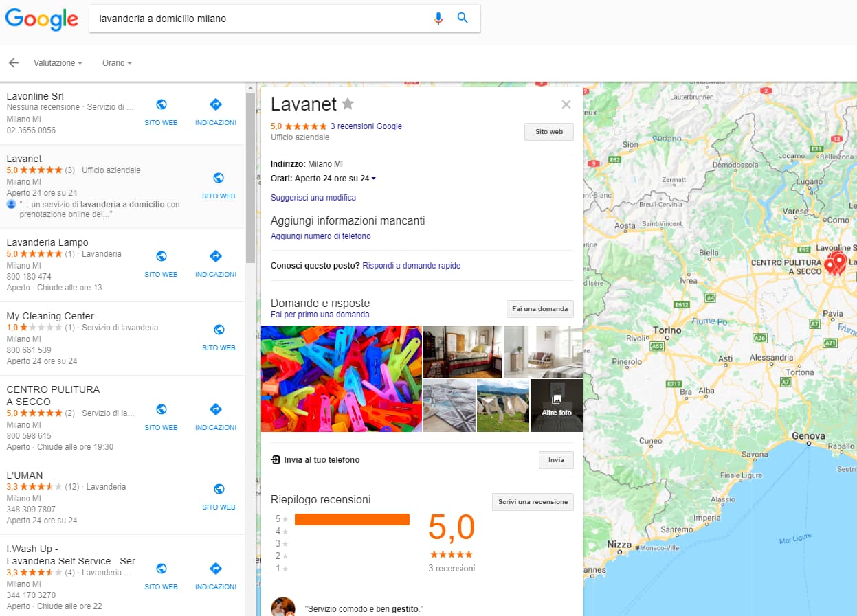The image size is (857, 616).
Task: Open the Valutazione filter dropdown
Action: 58,63
